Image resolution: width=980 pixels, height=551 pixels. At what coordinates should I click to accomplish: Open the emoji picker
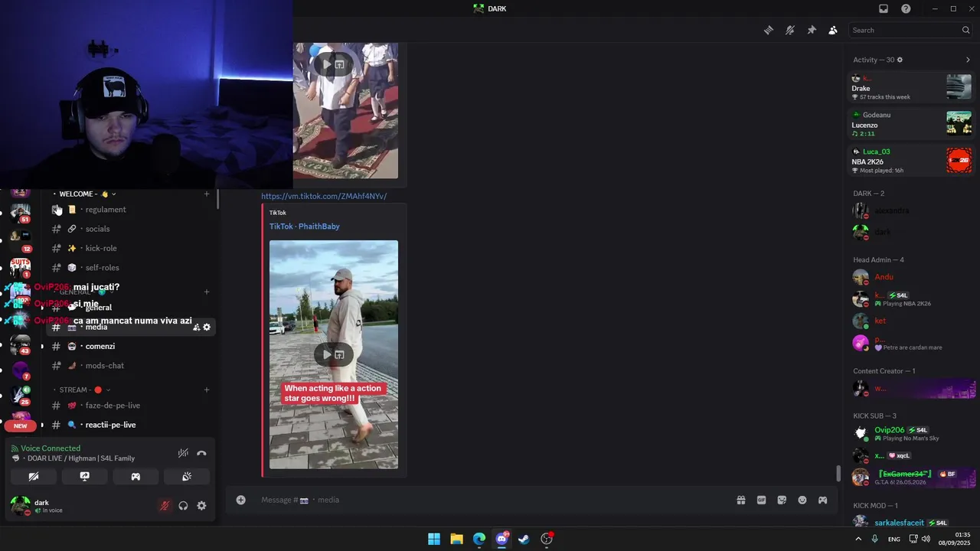coord(802,500)
